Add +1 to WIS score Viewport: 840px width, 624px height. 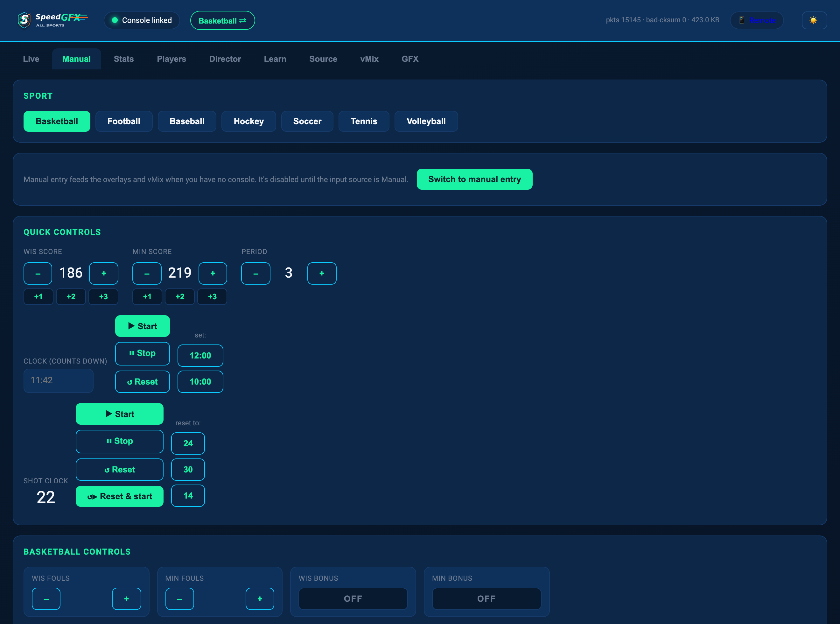click(38, 297)
